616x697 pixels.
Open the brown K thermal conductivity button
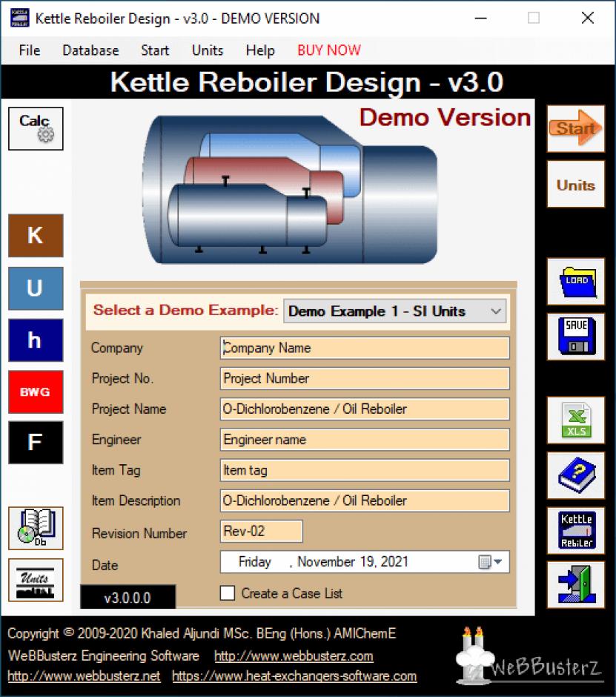(x=36, y=236)
